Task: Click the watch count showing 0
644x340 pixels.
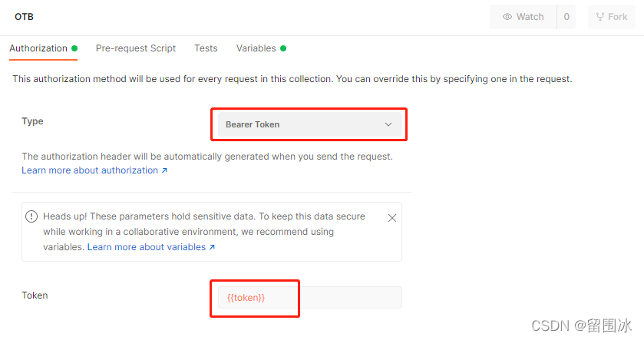Action: [x=566, y=17]
